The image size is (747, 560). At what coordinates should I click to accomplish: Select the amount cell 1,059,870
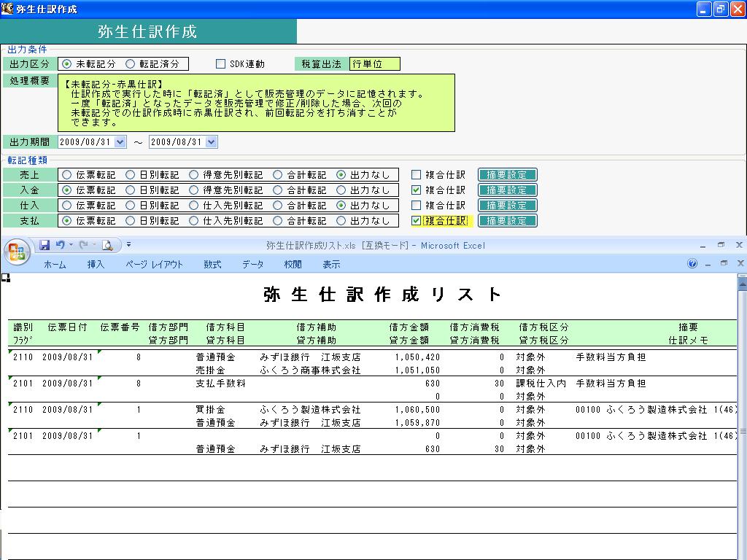point(417,422)
